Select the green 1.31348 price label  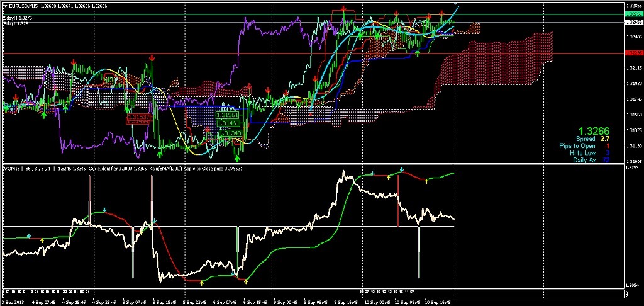pos(230,133)
